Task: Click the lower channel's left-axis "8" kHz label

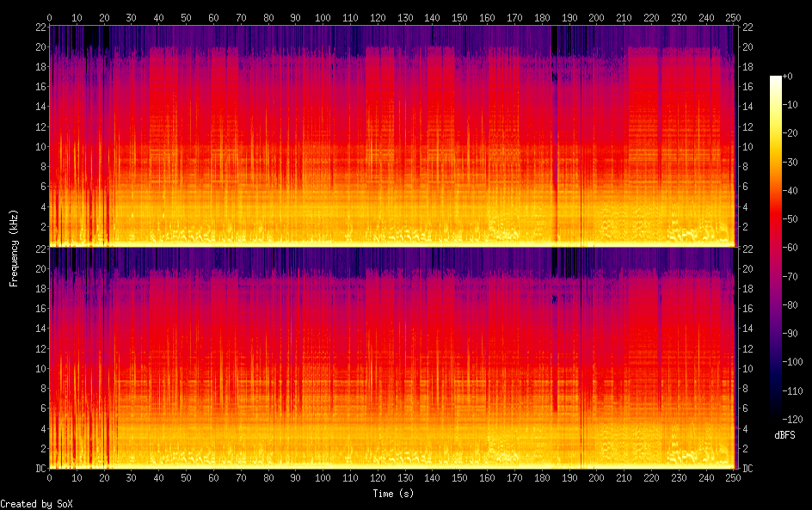Action: pyautogui.click(x=44, y=389)
